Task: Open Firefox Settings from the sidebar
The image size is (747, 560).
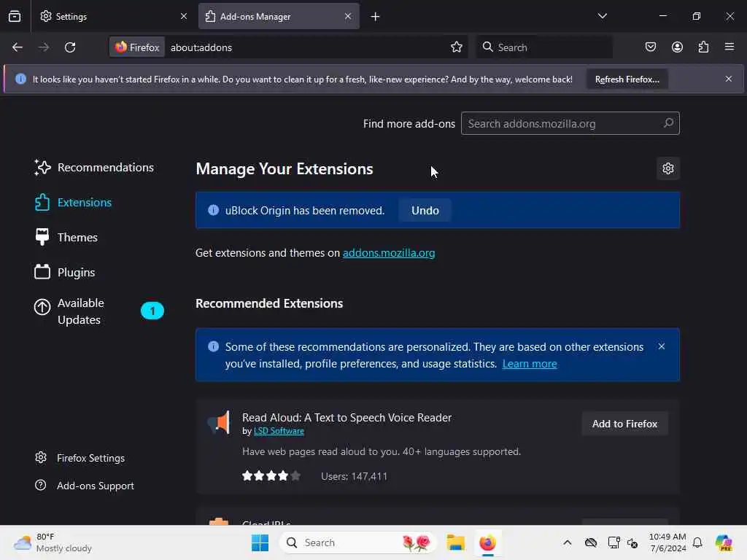Action: pyautogui.click(x=80, y=458)
